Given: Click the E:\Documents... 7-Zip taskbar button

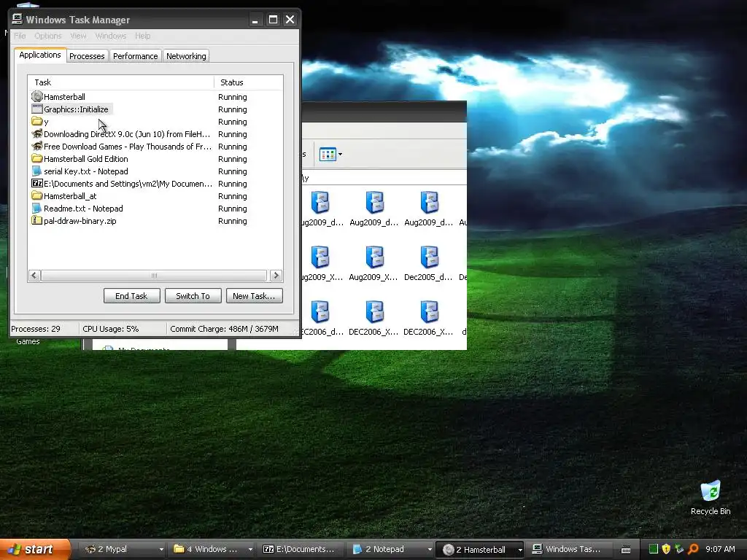Looking at the screenshot, I should click(x=300, y=550).
